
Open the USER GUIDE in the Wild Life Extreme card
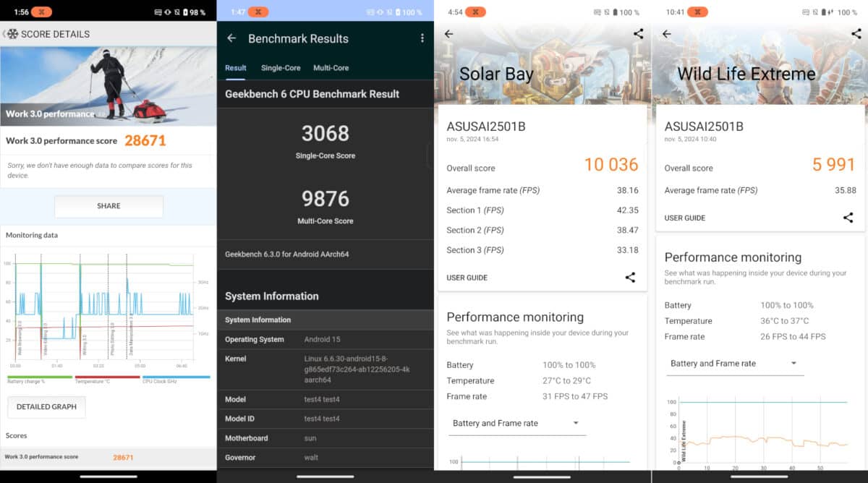[x=685, y=218]
